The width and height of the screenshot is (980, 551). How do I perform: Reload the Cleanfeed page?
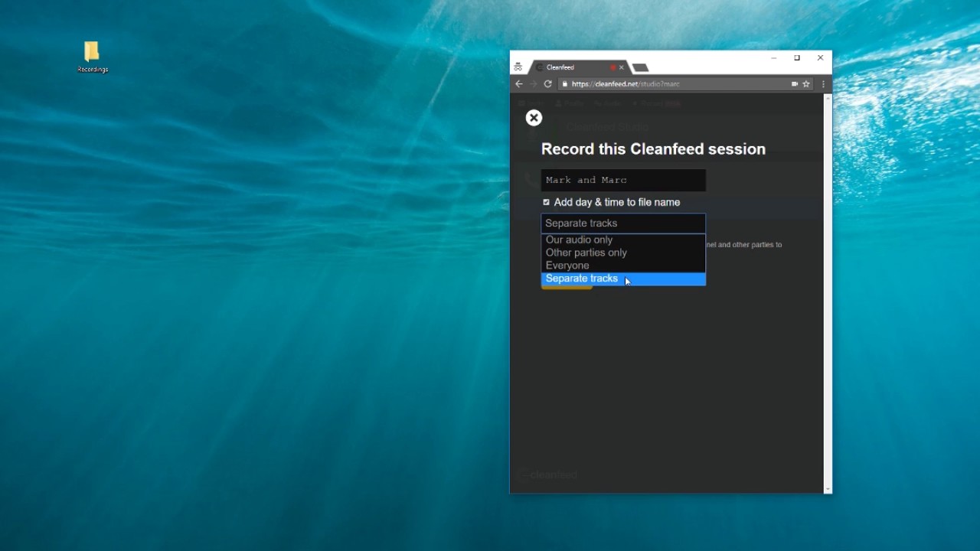pos(547,84)
